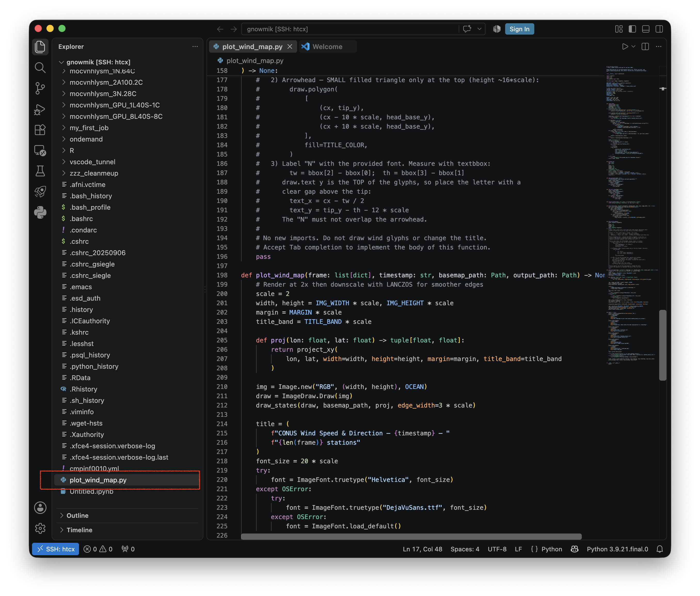Open the Search view icon
Viewport: 700px width, 596px height.
click(x=40, y=68)
